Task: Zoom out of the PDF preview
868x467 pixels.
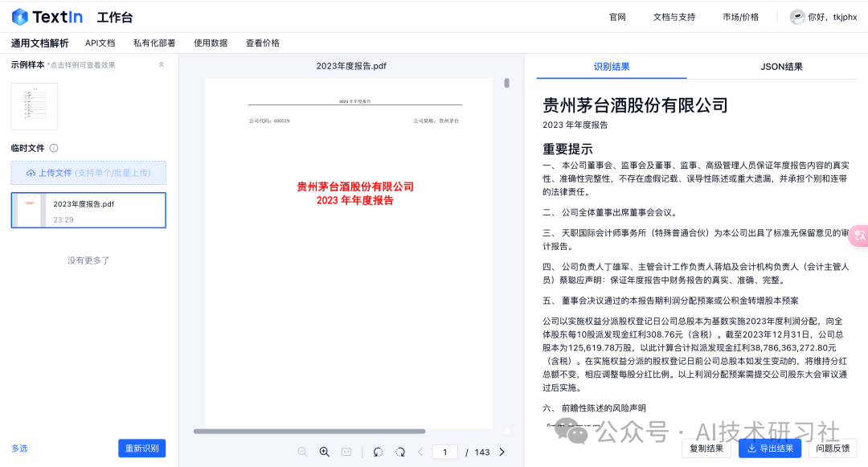Action: pyautogui.click(x=302, y=452)
